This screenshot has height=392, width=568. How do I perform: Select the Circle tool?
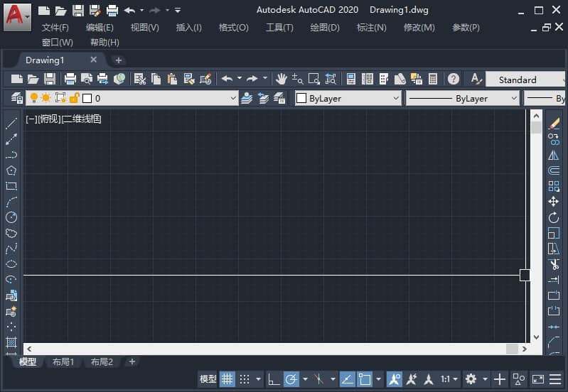pyautogui.click(x=11, y=217)
